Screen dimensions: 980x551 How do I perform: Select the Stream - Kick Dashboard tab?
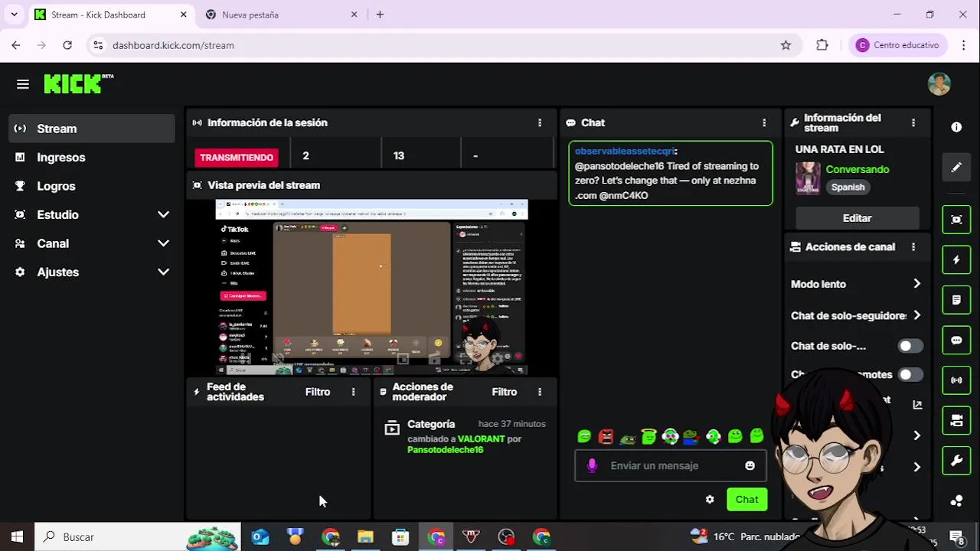111,15
